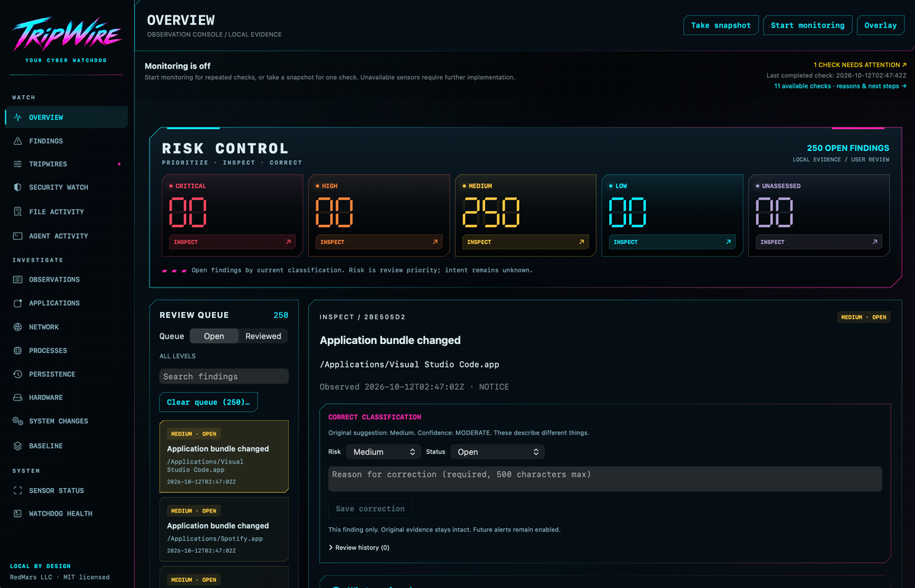The width and height of the screenshot is (915, 588).
Task: Click the Tripwires sliders icon
Action: tap(18, 164)
